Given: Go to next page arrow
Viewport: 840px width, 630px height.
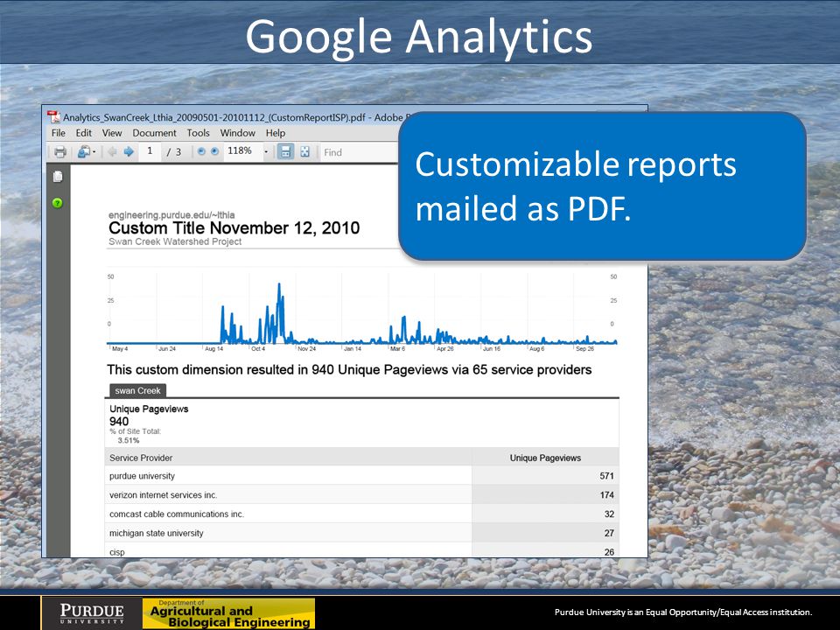Looking at the screenshot, I should click(x=129, y=152).
